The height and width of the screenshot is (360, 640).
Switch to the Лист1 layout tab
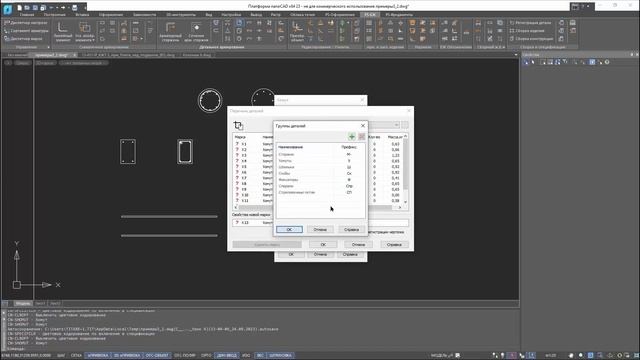40,303
